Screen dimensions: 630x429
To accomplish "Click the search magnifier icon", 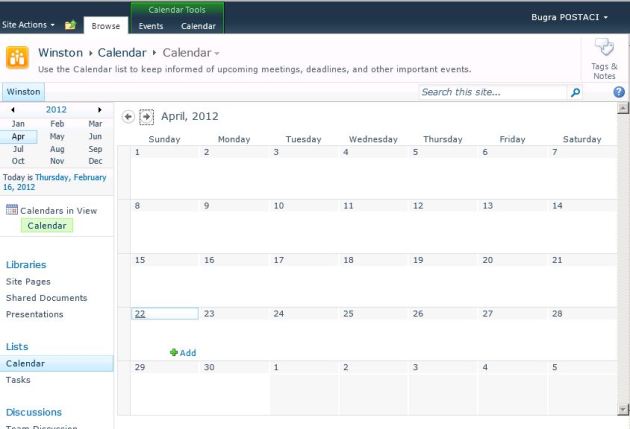I will tap(575, 92).
